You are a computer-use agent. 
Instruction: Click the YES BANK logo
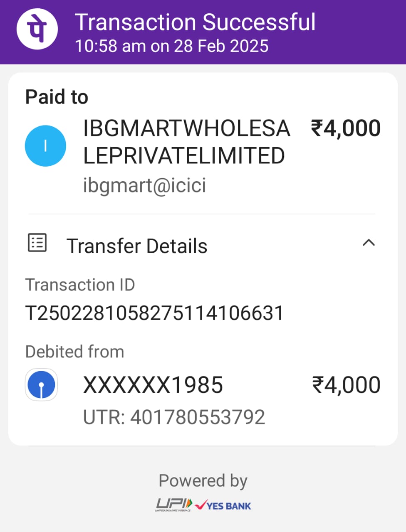pos(223,505)
